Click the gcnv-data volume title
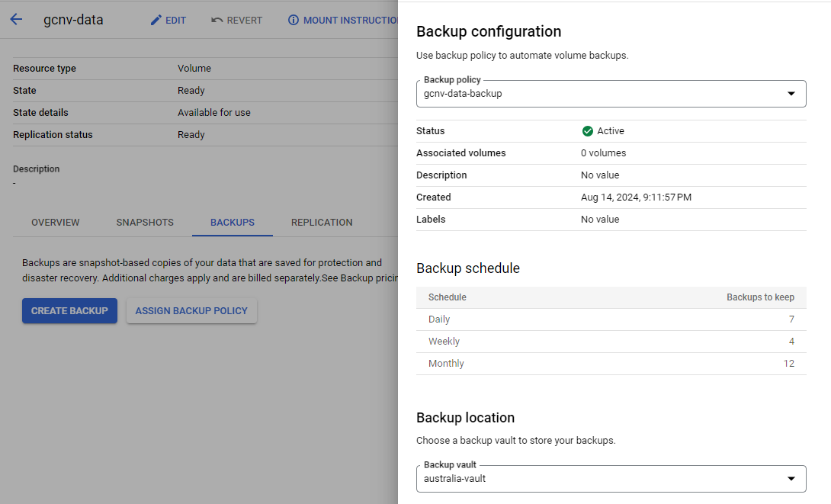The height and width of the screenshot is (504, 831). [73, 21]
